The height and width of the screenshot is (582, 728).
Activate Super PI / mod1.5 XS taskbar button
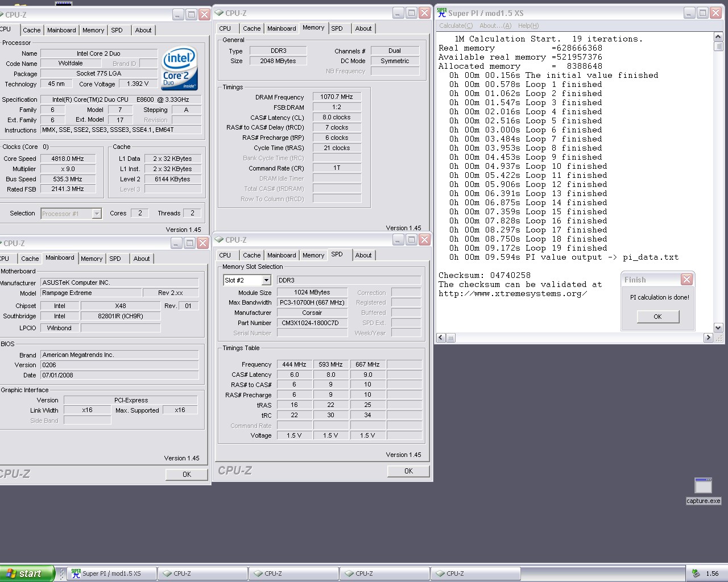pyautogui.click(x=111, y=573)
